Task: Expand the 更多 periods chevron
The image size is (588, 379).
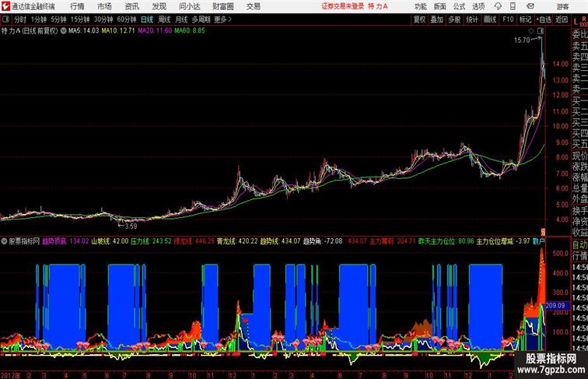Action: click(223, 19)
